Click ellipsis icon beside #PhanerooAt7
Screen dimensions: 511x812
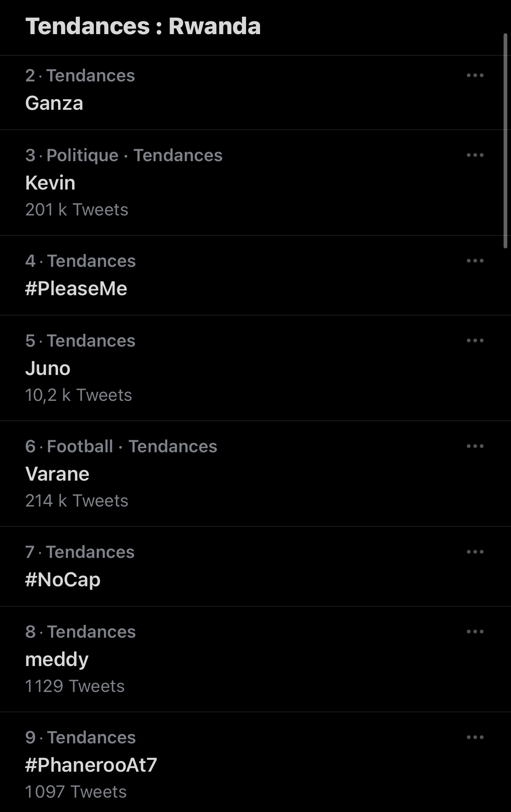tap(475, 738)
